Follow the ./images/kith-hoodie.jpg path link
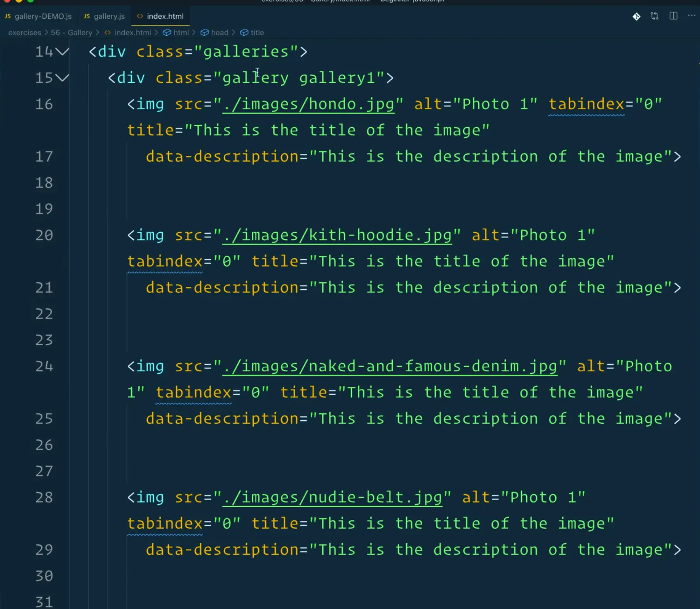 (x=337, y=235)
